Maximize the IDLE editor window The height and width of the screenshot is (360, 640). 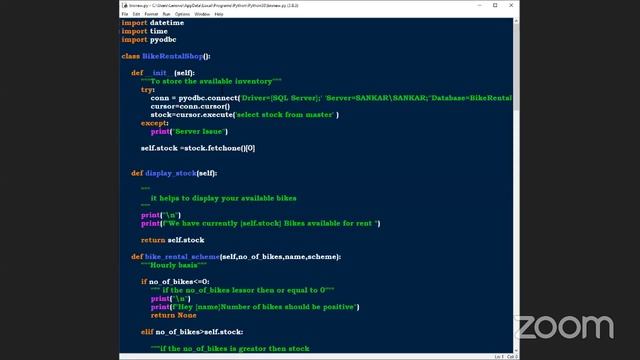tap(495, 5)
